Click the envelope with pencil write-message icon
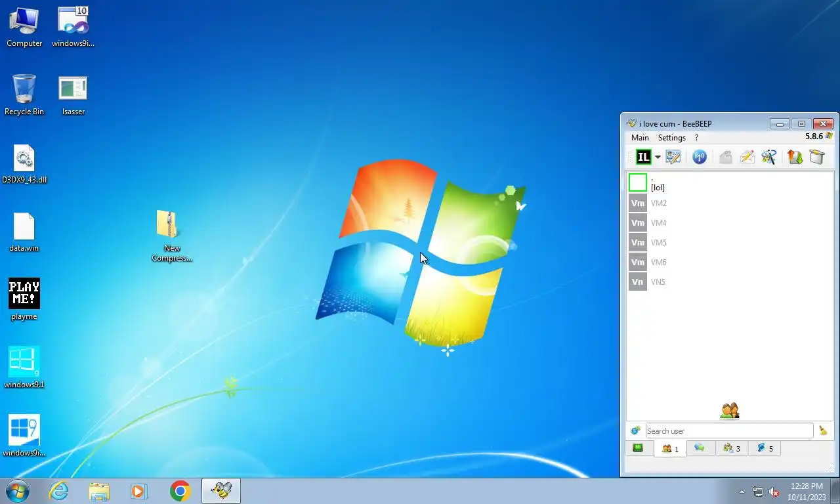 click(747, 157)
